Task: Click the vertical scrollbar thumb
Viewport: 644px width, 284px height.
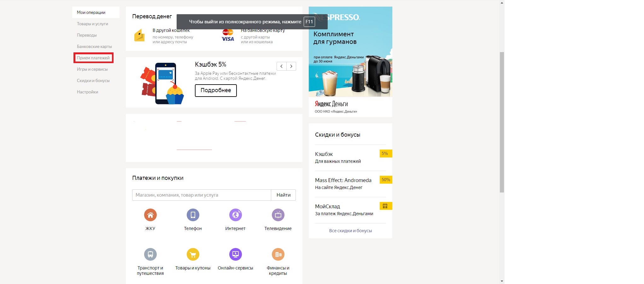Action: pos(502,122)
